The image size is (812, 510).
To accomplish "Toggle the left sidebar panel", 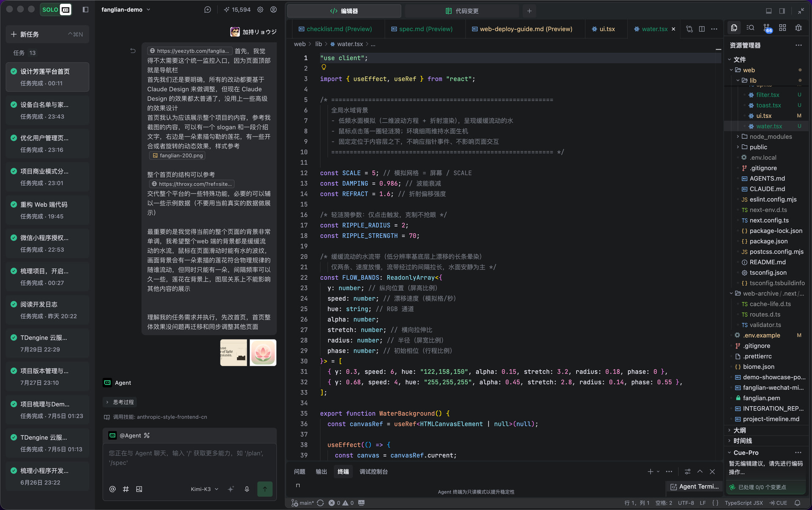I will pos(85,10).
